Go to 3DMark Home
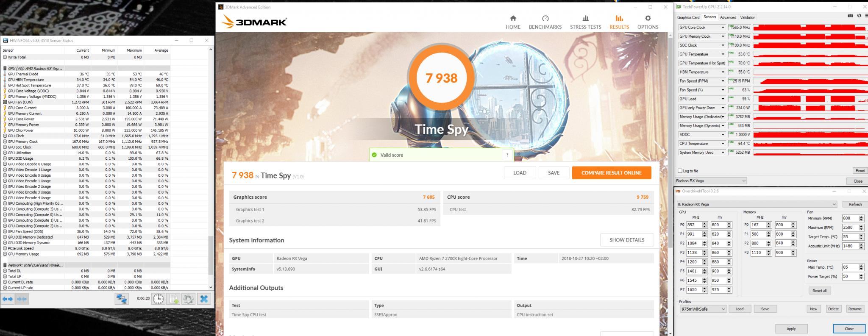The image size is (868, 336). [x=513, y=22]
